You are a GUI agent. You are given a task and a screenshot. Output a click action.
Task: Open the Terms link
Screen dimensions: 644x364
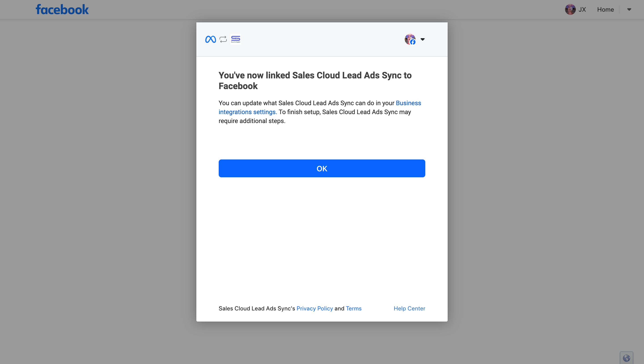[354, 308]
